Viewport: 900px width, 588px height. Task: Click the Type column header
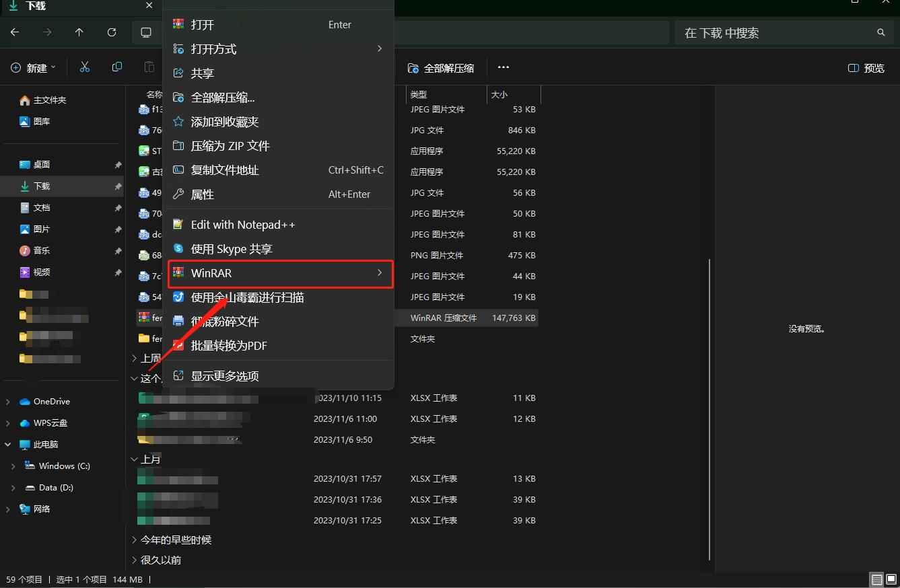click(x=446, y=95)
